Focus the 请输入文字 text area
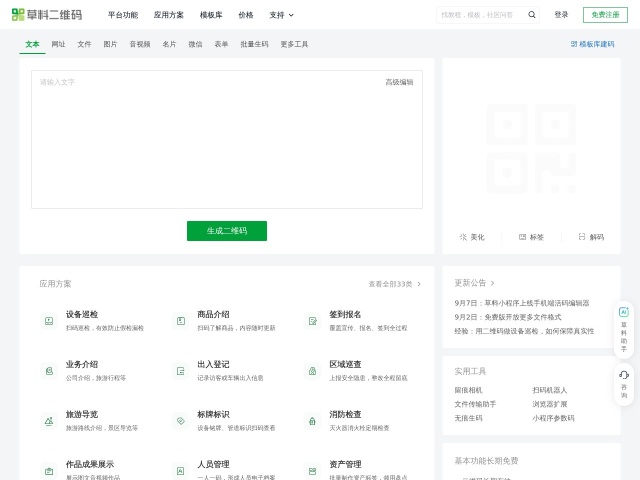The width and height of the screenshot is (640, 480). pyautogui.click(x=227, y=140)
